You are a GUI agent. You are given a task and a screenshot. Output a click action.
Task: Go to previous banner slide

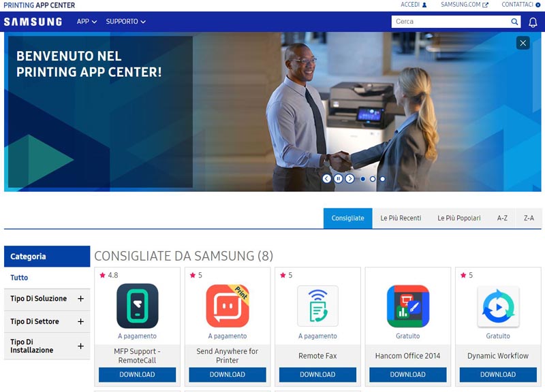327,179
